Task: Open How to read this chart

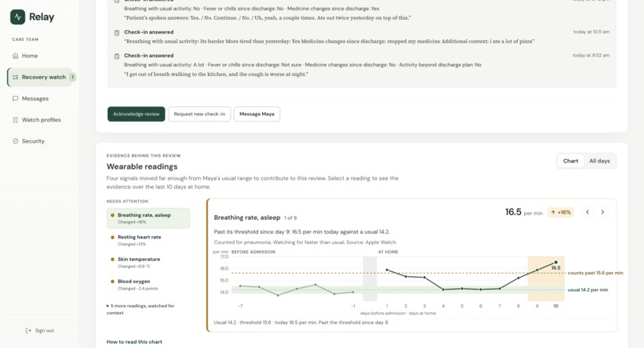Action: pos(134,342)
